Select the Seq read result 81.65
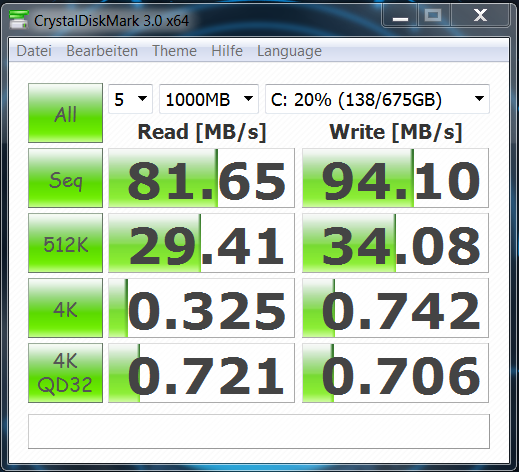Image resolution: width=519 pixels, height=472 pixels. pyautogui.click(x=201, y=178)
